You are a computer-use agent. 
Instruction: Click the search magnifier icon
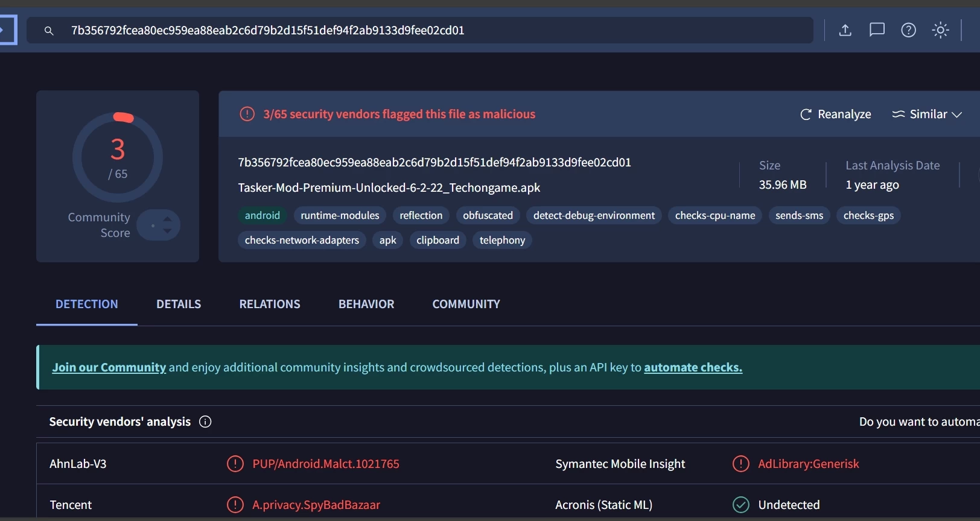[49, 30]
